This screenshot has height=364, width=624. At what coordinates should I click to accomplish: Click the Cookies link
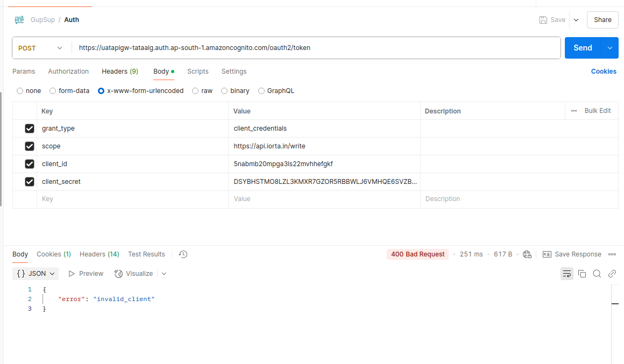pyautogui.click(x=604, y=72)
